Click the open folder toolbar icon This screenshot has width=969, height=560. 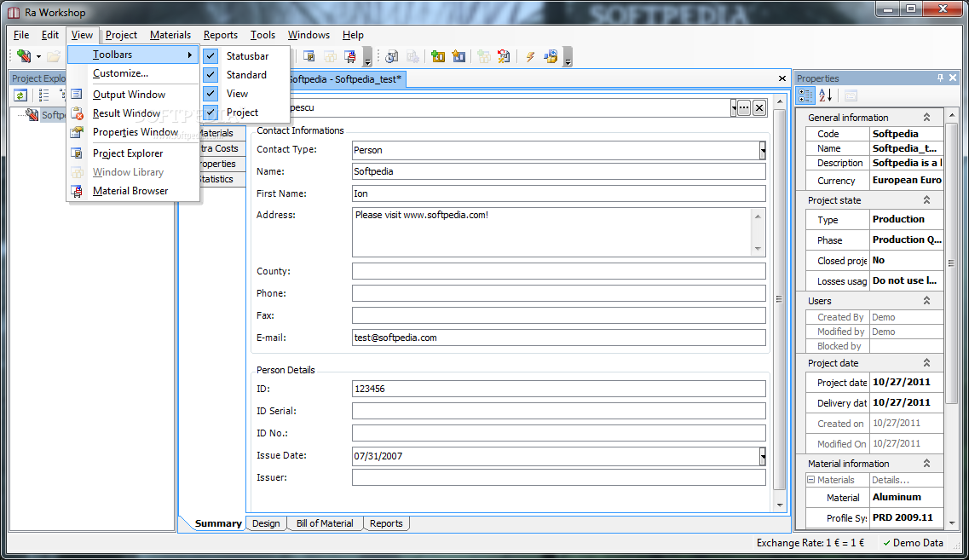click(54, 57)
